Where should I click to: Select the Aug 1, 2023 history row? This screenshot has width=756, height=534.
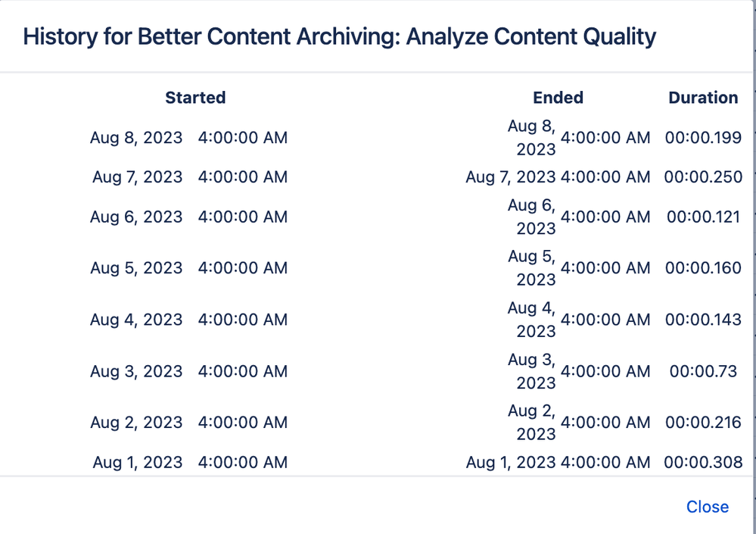(x=378, y=462)
